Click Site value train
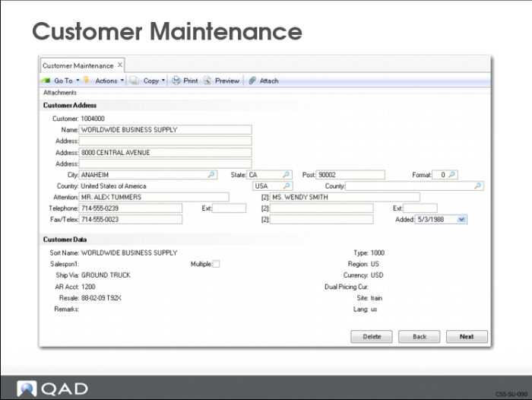This screenshot has height=400, width=532. tap(376, 298)
